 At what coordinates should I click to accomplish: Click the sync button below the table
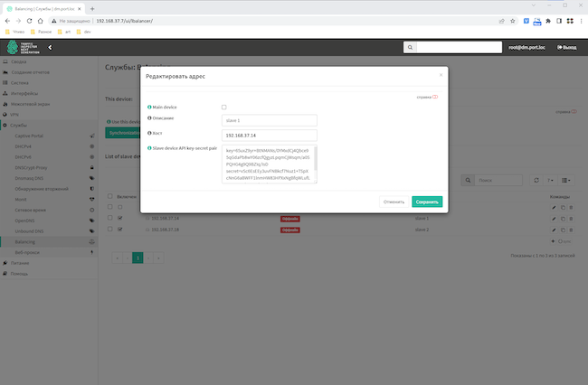click(564, 241)
